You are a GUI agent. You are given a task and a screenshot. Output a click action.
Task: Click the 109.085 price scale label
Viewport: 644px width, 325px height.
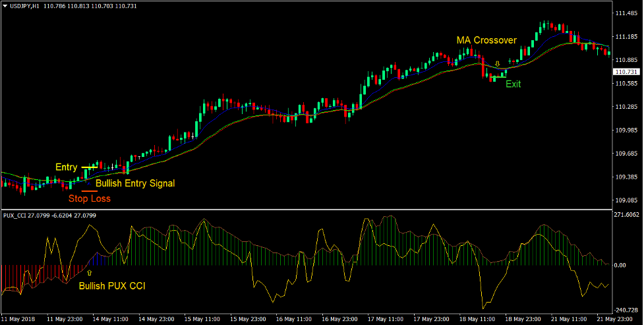[x=626, y=200]
